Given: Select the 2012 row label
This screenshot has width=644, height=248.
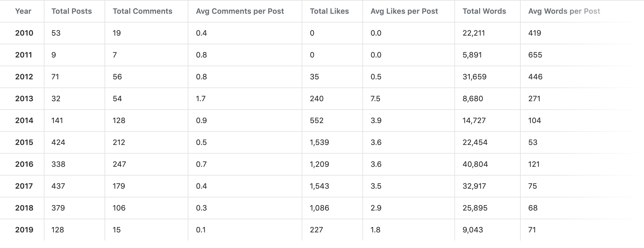Looking at the screenshot, I should (x=24, y=77).
